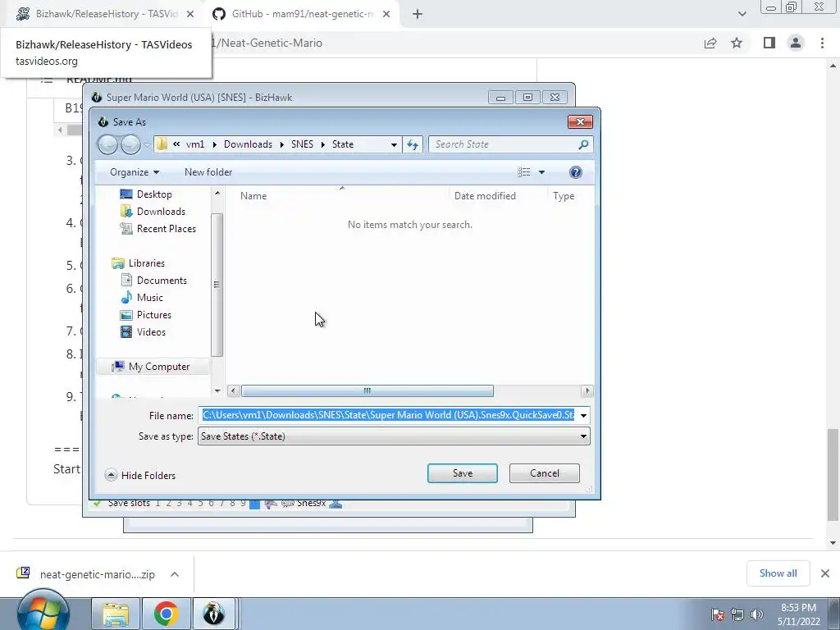Click the Forward navigation arrow in Save As

[130, 144]
